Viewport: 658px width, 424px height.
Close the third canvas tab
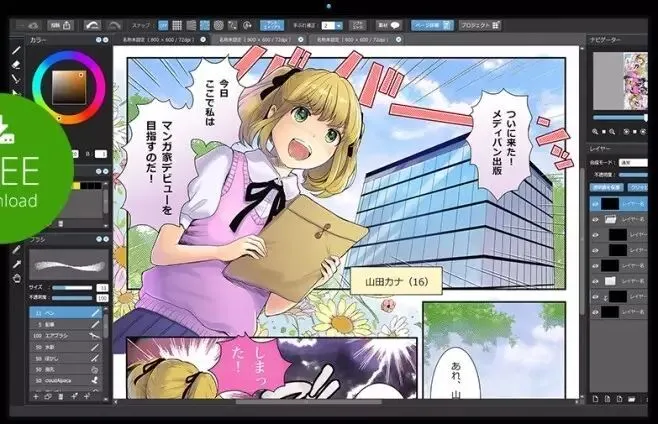[399, 39]
